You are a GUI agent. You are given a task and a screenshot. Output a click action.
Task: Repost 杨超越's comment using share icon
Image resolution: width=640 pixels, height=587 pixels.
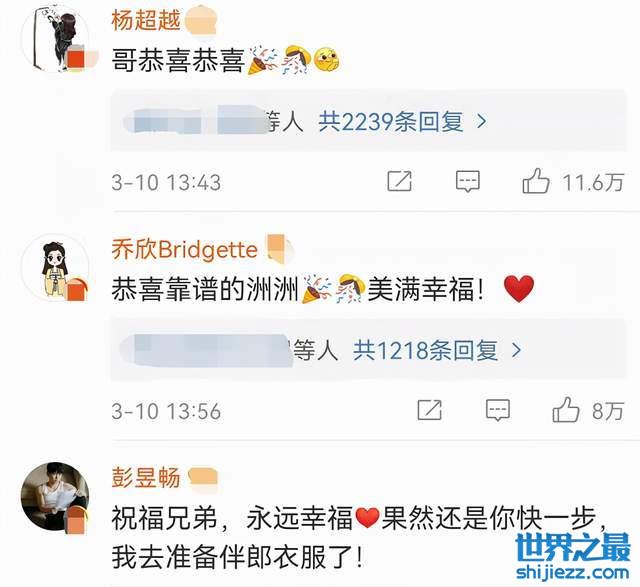point(399,181)
